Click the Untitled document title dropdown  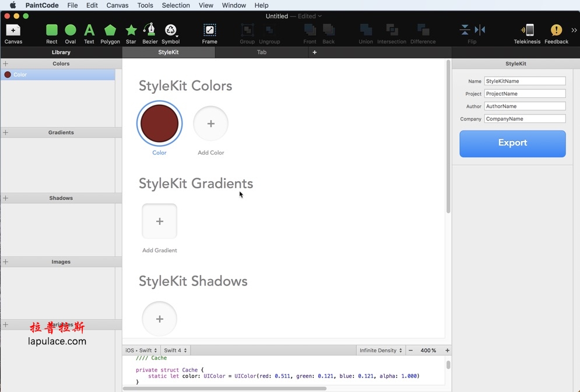coord(294,16)
